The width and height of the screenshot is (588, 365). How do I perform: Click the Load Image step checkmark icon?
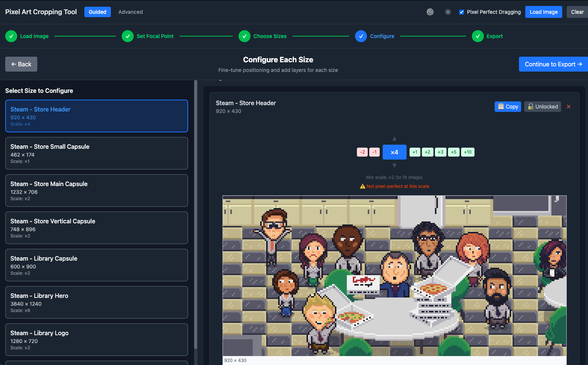pyautogui.click(x=11, y=36)
